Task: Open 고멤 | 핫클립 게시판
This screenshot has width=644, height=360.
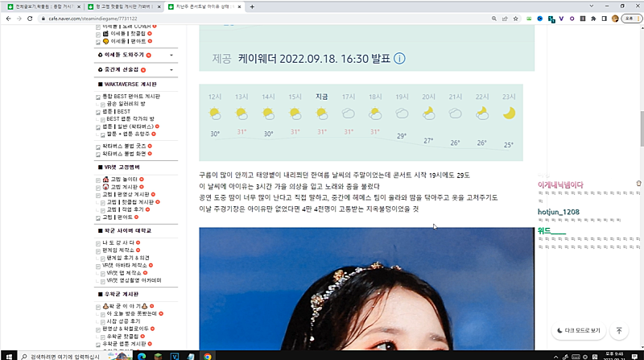Action: click(130, 202)
